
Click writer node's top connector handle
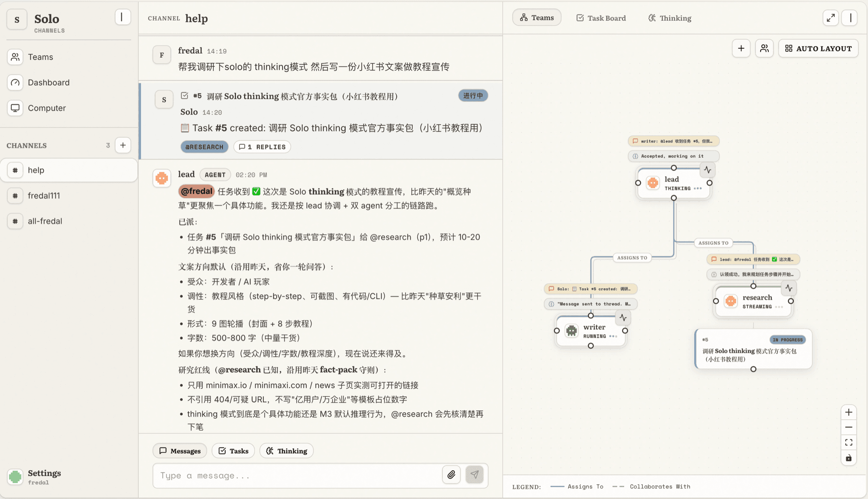[x=591, y=316]
